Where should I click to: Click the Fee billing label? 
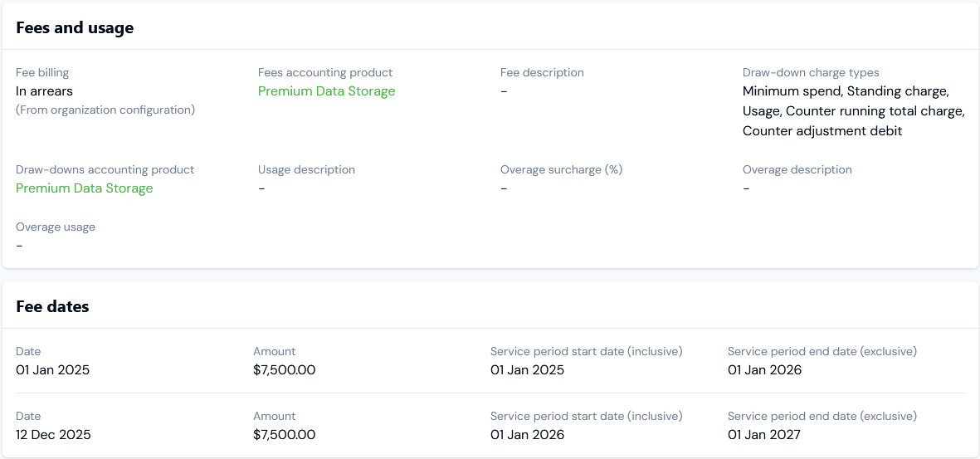(x=42, y=73)
